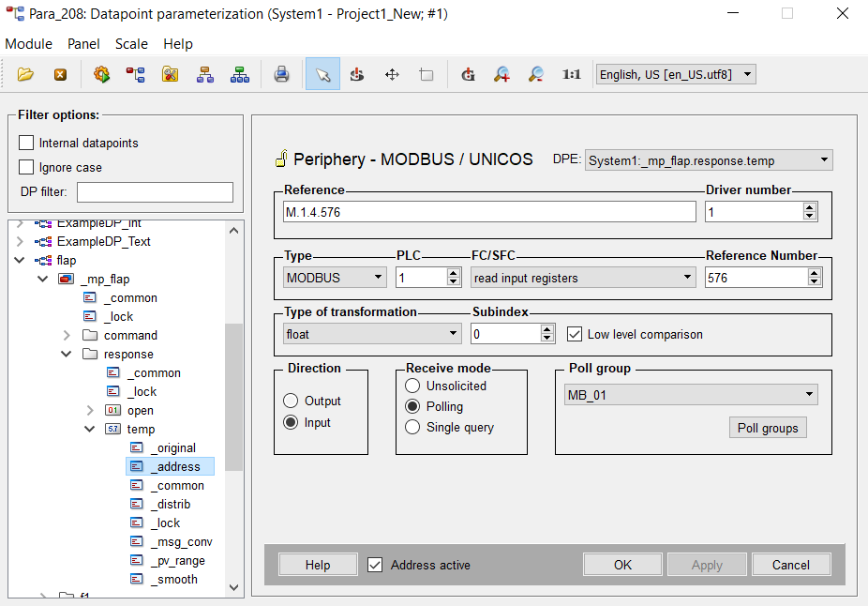Select the four-way move arrows tool

tap(392, 74)
